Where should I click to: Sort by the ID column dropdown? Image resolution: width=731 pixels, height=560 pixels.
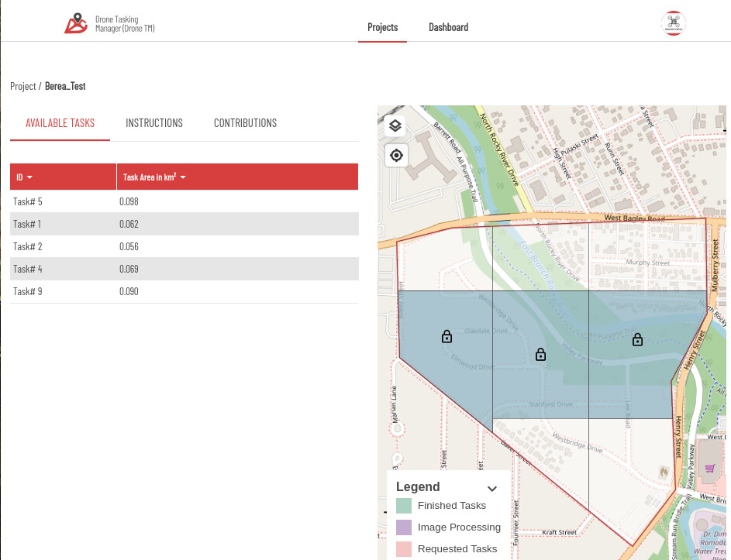pyautogui.click(x=29, y=177)
